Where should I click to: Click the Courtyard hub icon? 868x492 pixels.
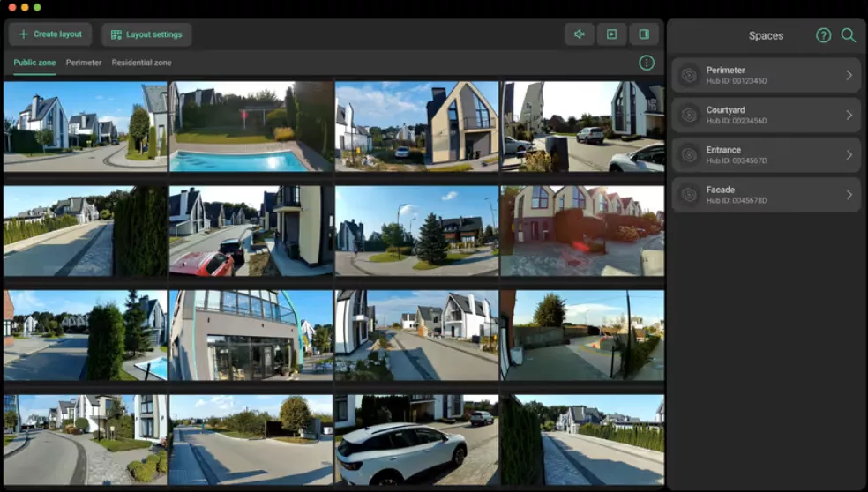689,116
